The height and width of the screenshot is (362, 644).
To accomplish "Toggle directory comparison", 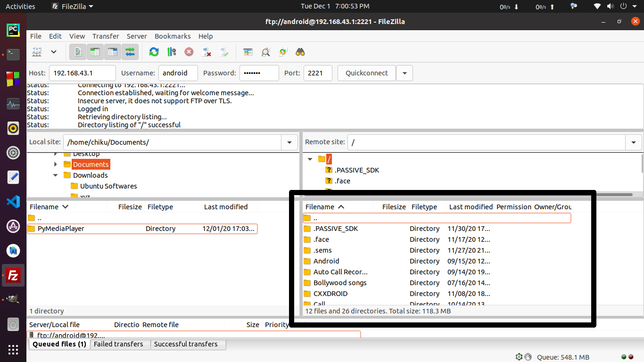I will (265, 52).
